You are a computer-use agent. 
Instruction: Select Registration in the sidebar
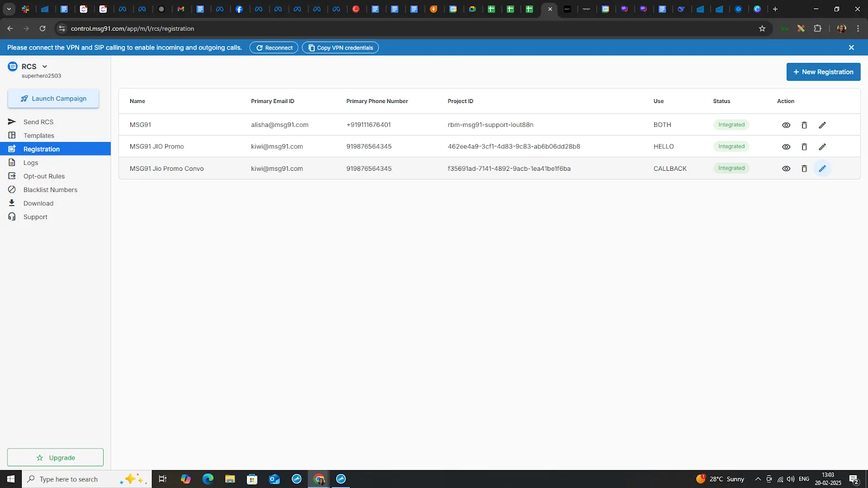[55, 149]
